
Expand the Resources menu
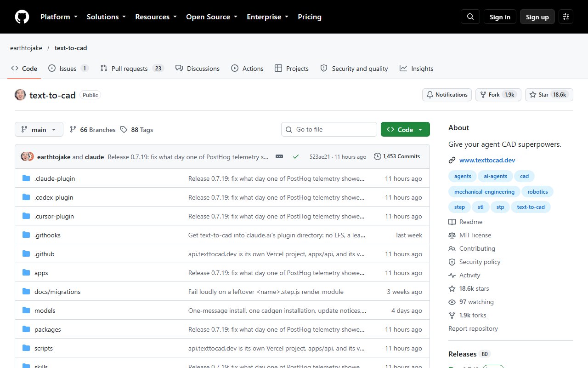pos(156,17)
